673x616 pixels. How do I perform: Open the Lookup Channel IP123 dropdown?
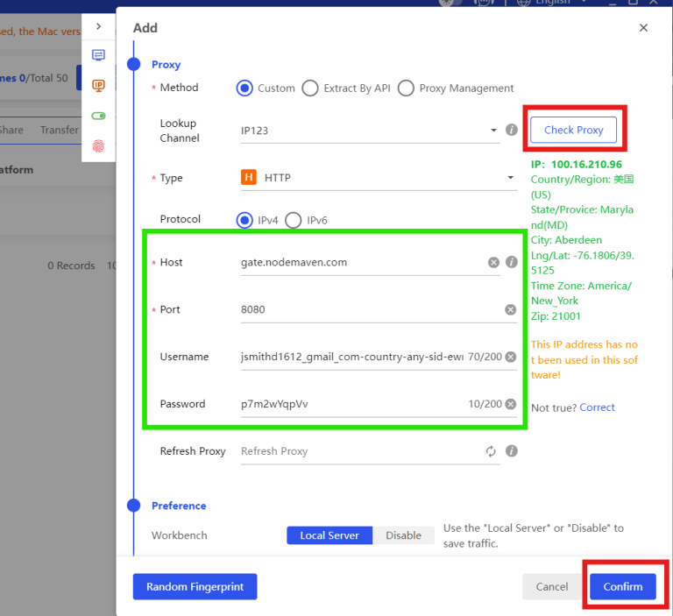(x=368, y=131)
